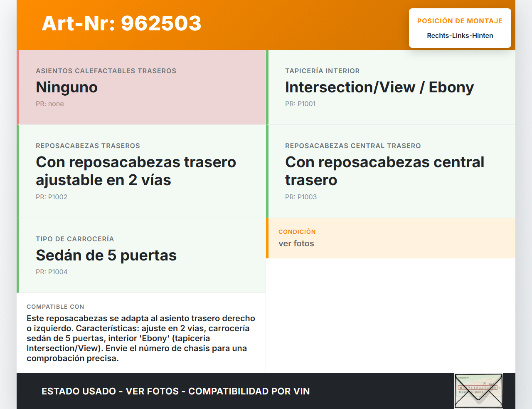Click the Compatible Con heading
532x409 pixels.
(55, 307)
